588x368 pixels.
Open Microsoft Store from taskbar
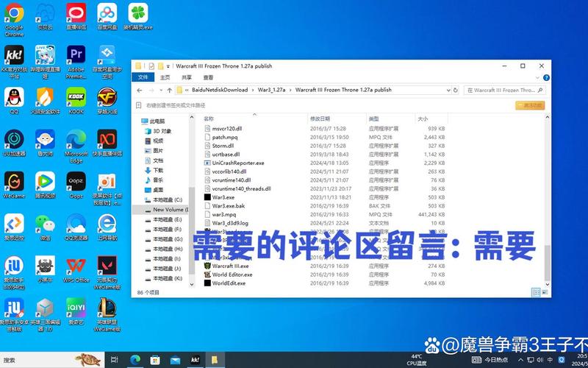pos(155,360)
